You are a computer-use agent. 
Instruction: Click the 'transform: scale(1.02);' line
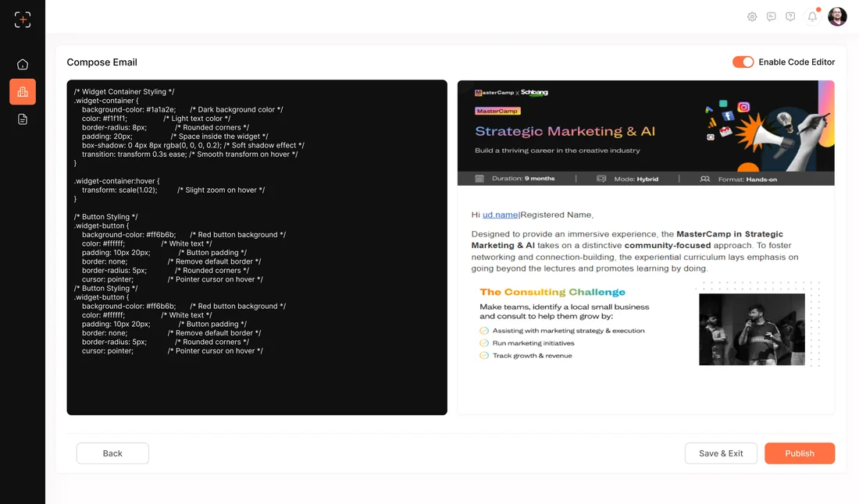tap(119, 190)
